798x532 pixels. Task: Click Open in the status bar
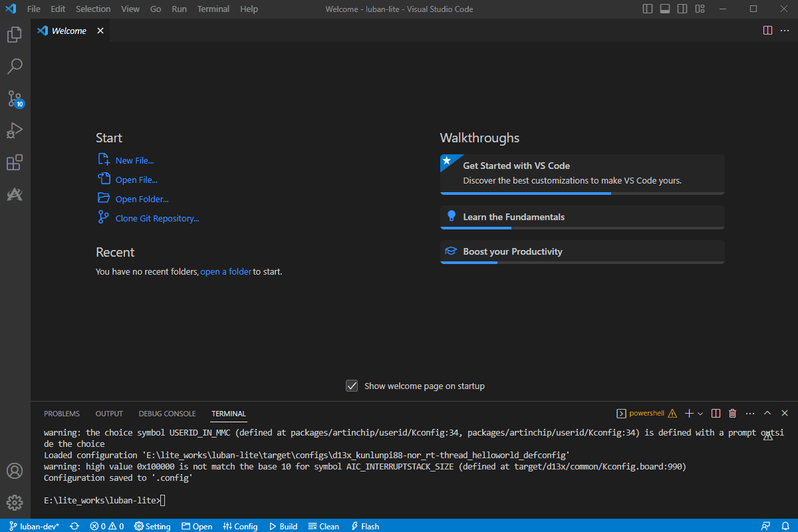click(x=197, y=526)
